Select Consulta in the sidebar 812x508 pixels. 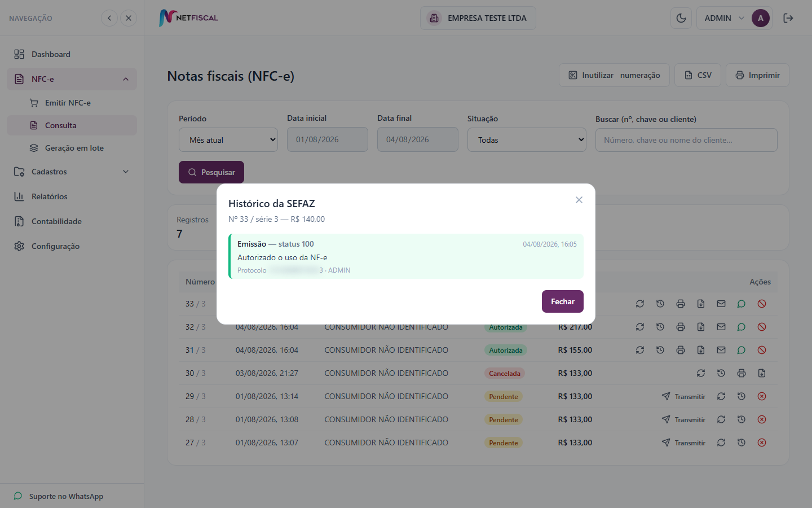pos(72,125)
